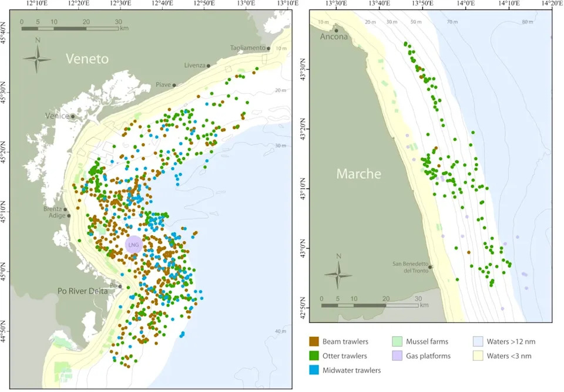Click the Beam trawlers brown legend swatch
This screenshot has height=392, width=564.
click(314, 342)
